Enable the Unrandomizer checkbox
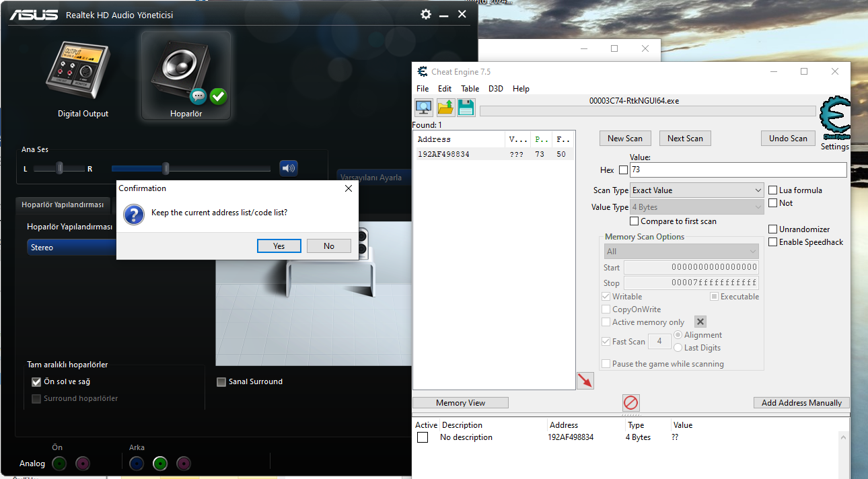 tap(773, 229)
